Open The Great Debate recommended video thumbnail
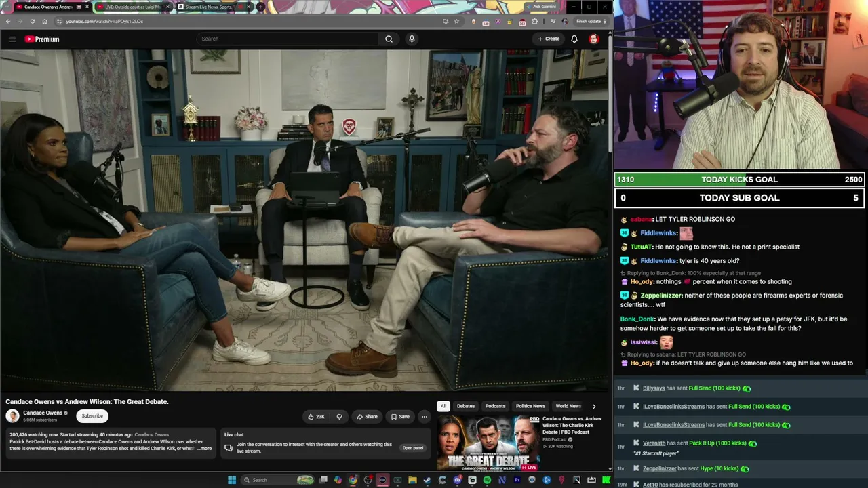Viewport: 868px width, 488px height. point(488,443)
